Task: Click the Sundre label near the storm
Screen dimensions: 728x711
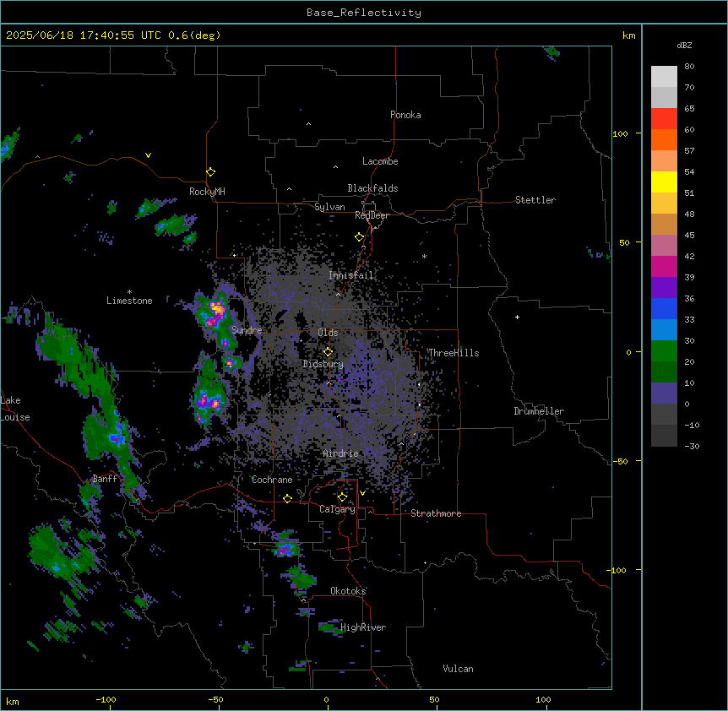Action: [247, 330]
